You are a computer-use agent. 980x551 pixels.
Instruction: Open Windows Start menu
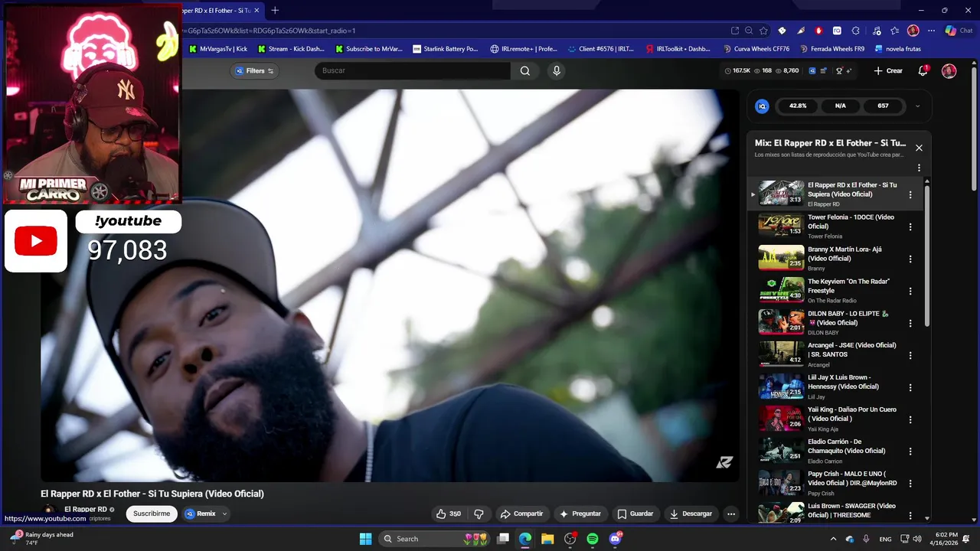click(x=365, y=539)
